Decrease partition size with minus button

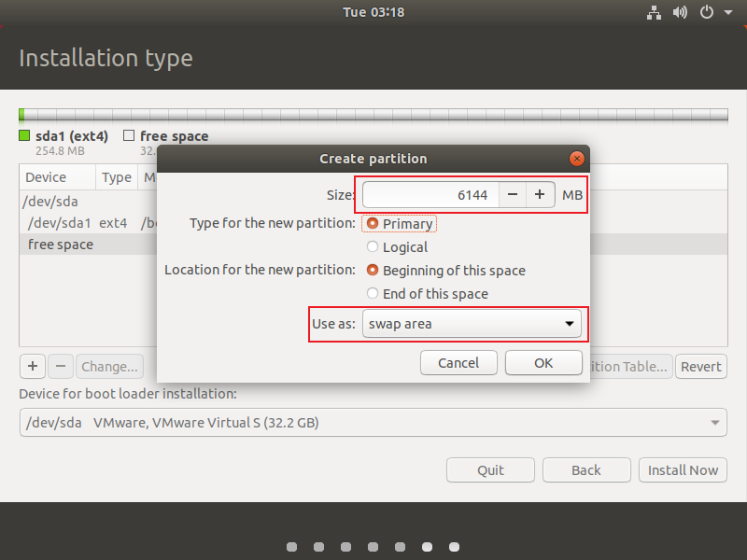coord(513,195)
